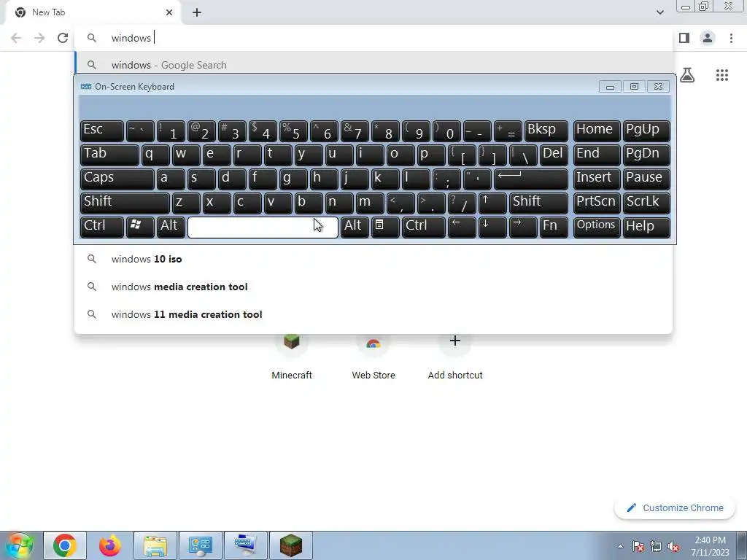This screenshot has height=560, width=747.
Task: Toggle the right Shift key on keyboard
Action: click(538, 203)
